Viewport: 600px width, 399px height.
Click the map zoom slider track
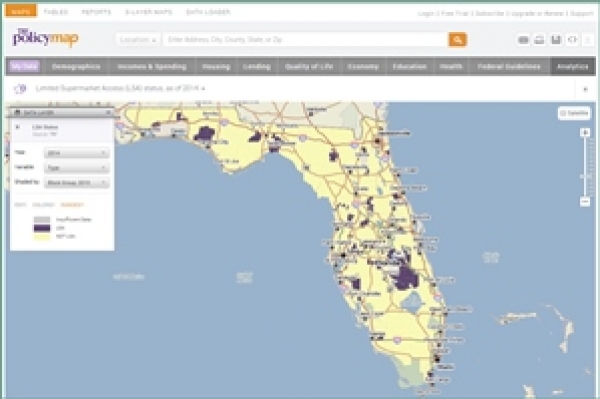point(585,167)
